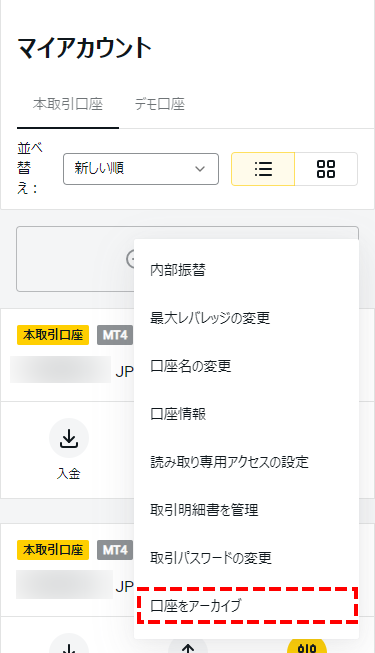Screen dimensions: 375x653
Task: Choose 最大レバレッジの変更 menu item
Action: (246, 318)
